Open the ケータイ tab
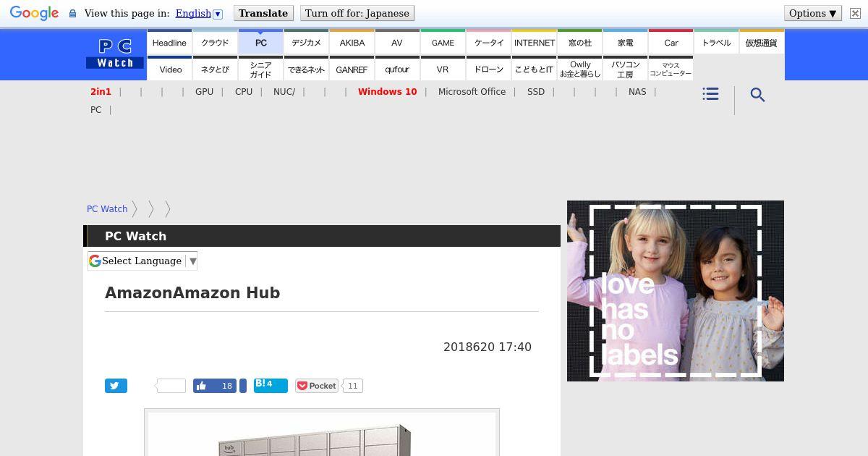868x456 pixels. tap(488, 43)
